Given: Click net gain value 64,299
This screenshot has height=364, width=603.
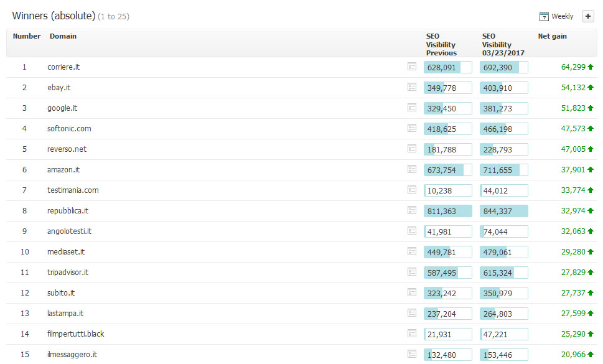Looking at the screenshot, I should pos(573,67).
